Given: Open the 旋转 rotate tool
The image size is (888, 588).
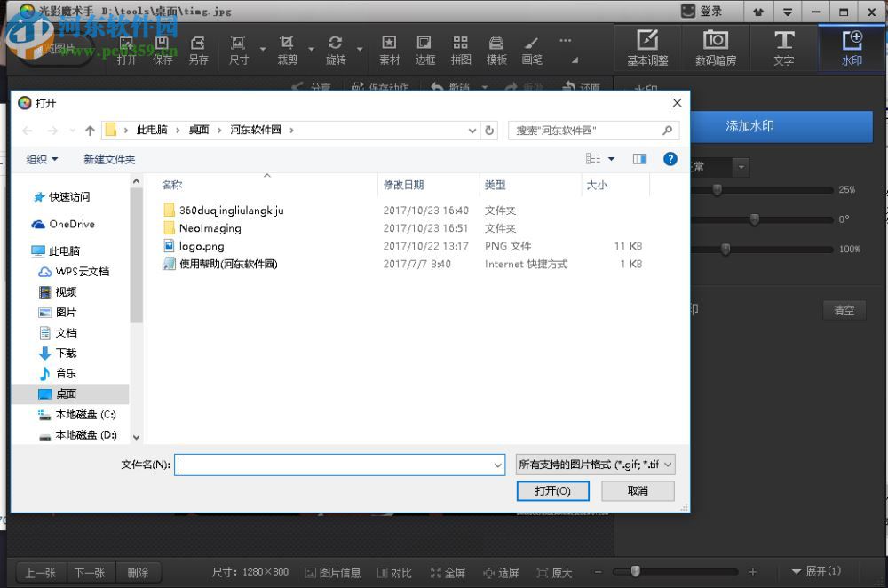Looking at the screenshot, I should (x=336, y=49).
